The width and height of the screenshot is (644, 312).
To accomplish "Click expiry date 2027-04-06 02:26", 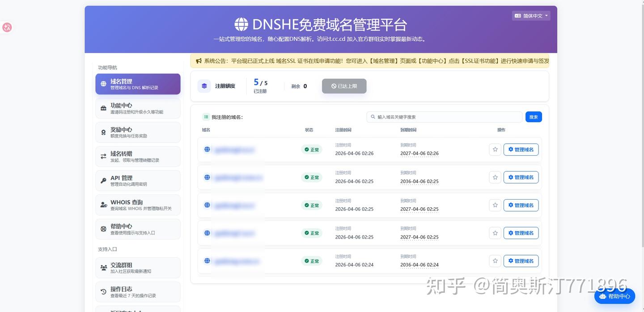I will click(419, 154).
